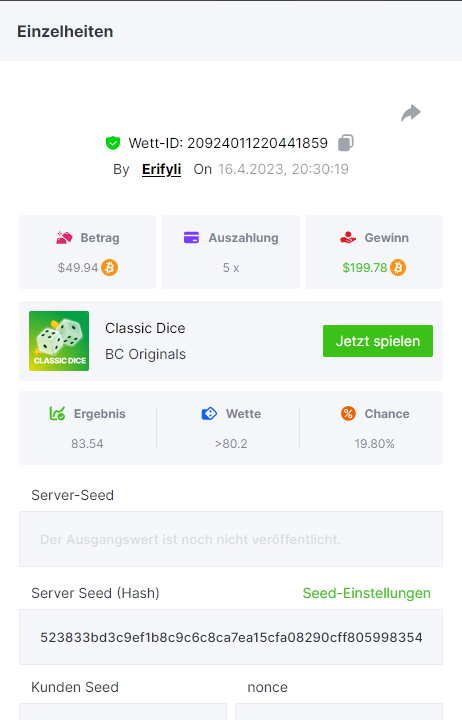Click the green Ergebnis chart icon

pyautogui.click(x=57, y=413)
